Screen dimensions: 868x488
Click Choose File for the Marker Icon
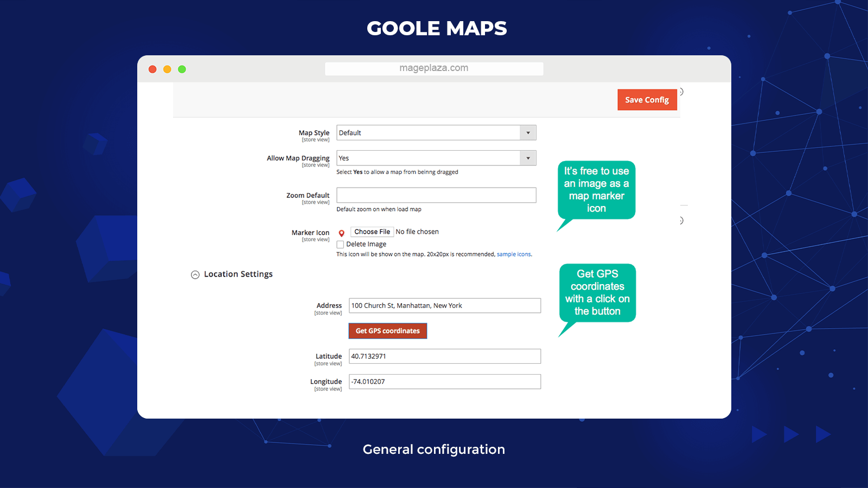pos(372,232)
